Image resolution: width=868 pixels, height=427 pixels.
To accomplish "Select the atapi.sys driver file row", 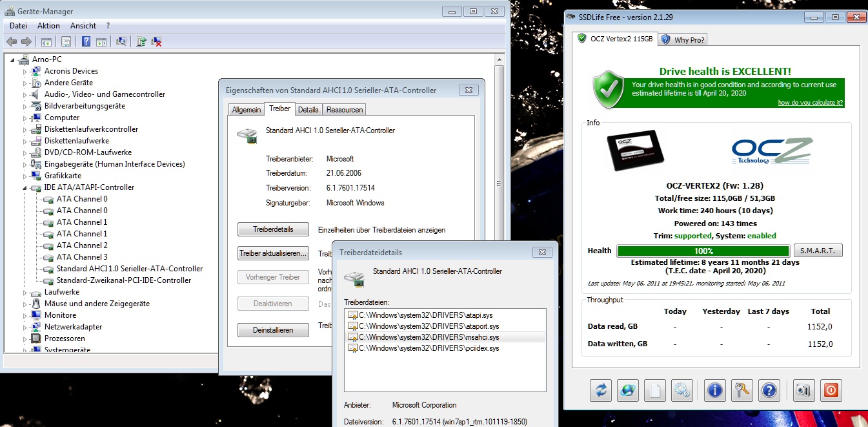I will pos(446,315).
